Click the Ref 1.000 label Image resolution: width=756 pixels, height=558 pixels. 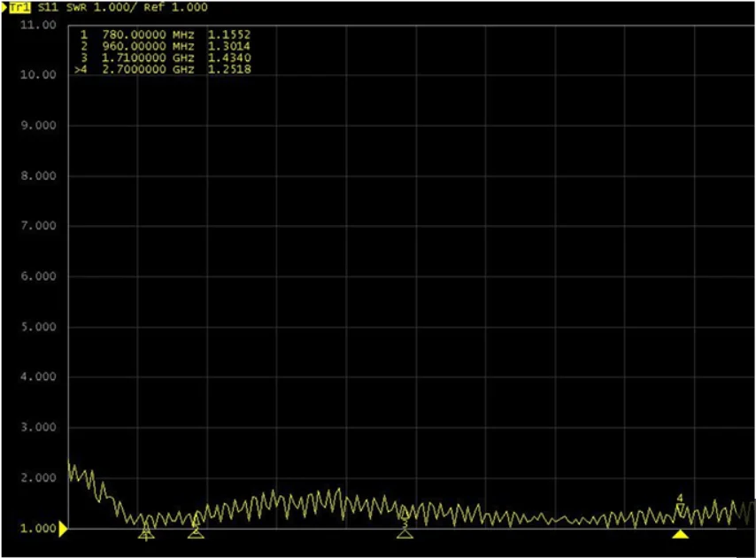175,7
